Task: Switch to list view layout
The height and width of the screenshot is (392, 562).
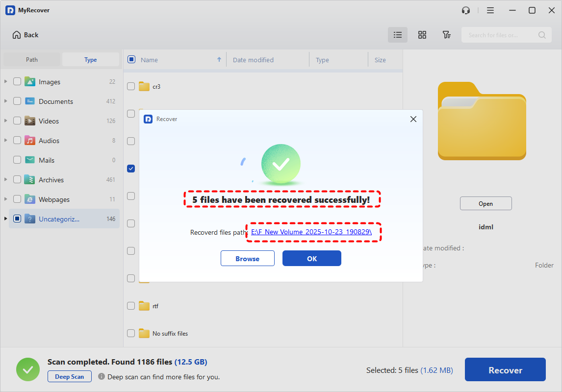Action: pos(398,35)
